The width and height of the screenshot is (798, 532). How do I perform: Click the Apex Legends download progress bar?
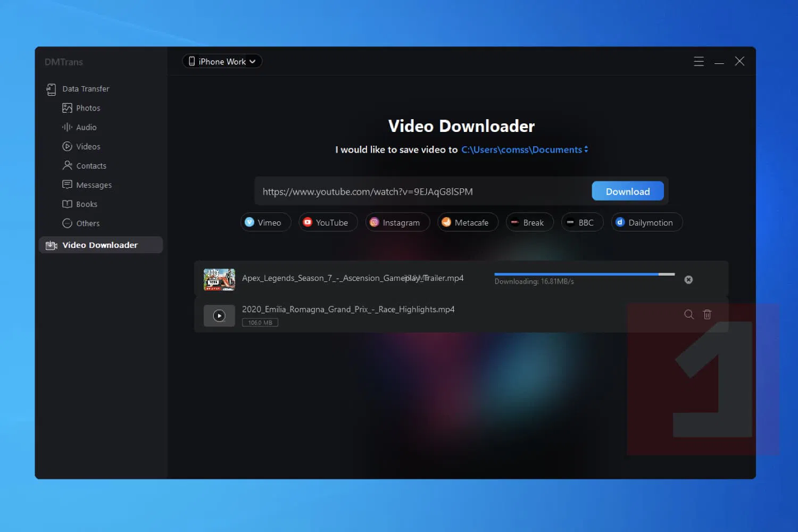585,274
